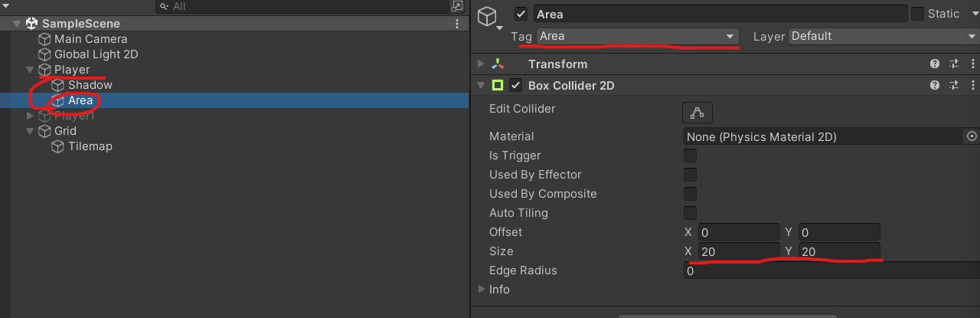Expand the Info section foldout
980x318 pixels.
click(481, 290)
